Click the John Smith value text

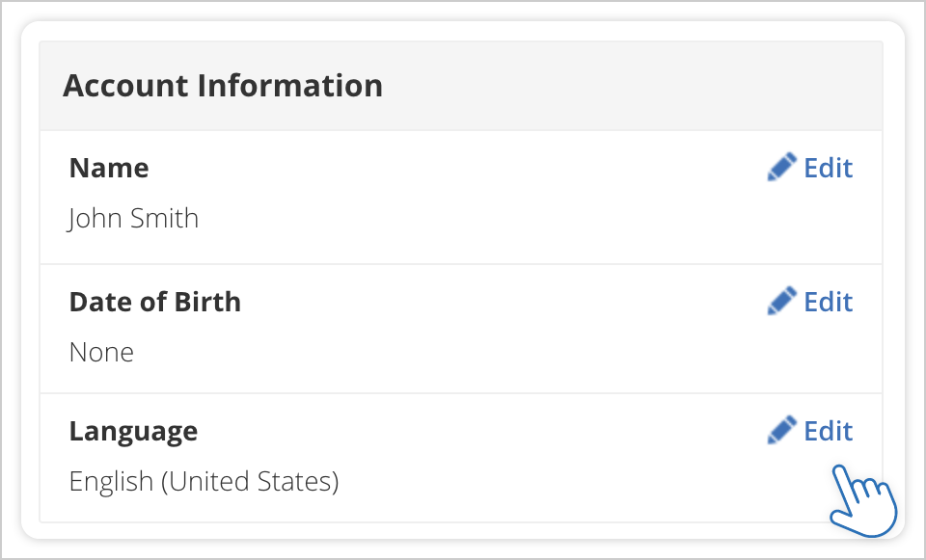[133, 218]
